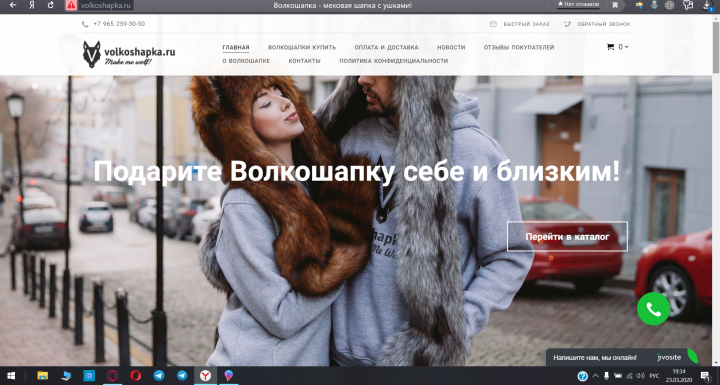The image size is (720, 385).
Task: Open 'Политика конфиденциальности' menu item
Action: click(x=394, y=61)
